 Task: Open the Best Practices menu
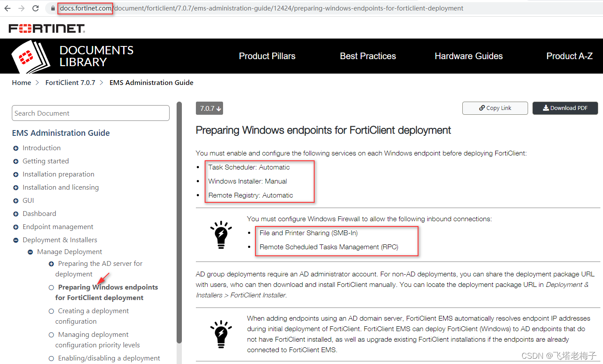point(368,56)
